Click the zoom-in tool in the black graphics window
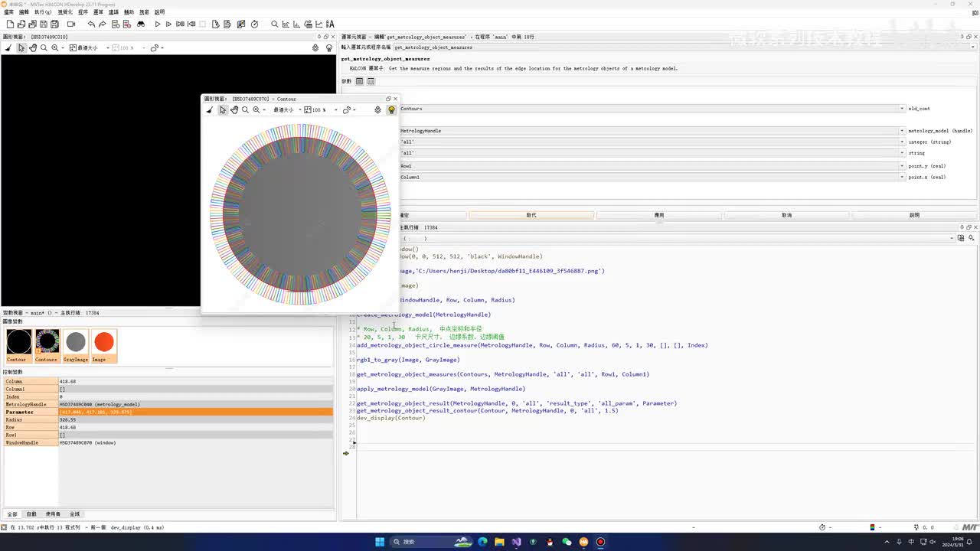Image resolution: width=980 pixels, height=551 pixels. pyautogui.click(x=54, y=47)
